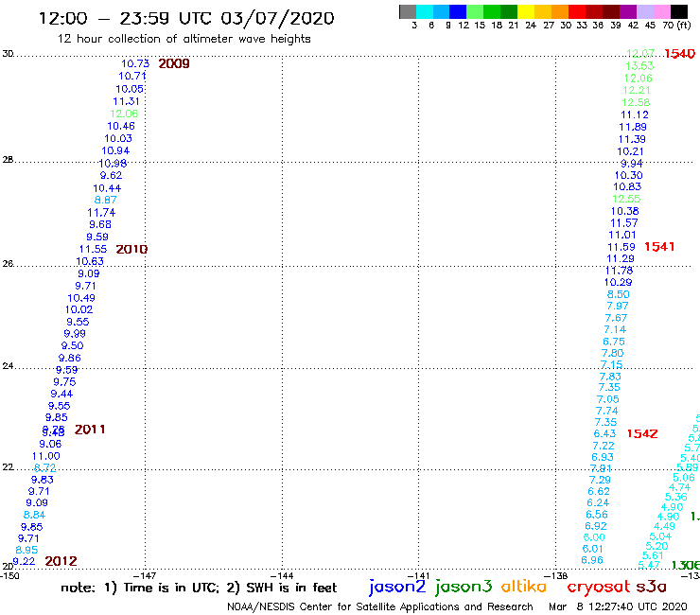Click the 11.59 wave height value
Image resolution: width=700 pixels, height=615 pixels.
(621, 247)
